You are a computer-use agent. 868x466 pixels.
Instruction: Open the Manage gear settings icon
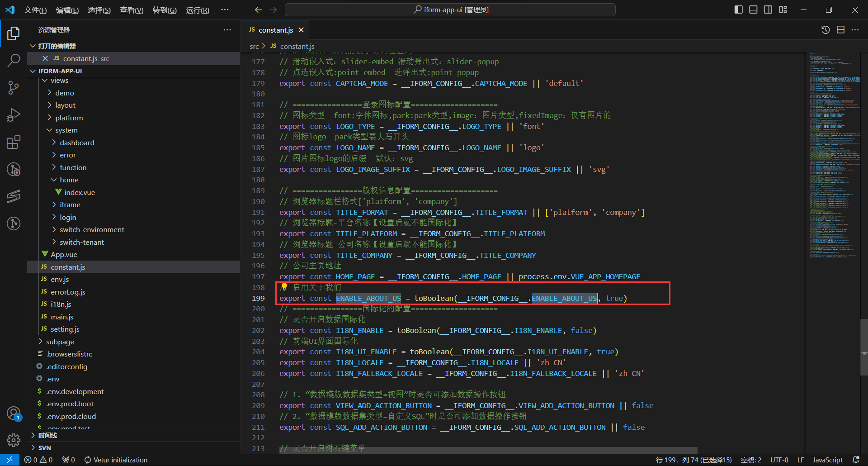pyautogui.click(x=14, y=440)
